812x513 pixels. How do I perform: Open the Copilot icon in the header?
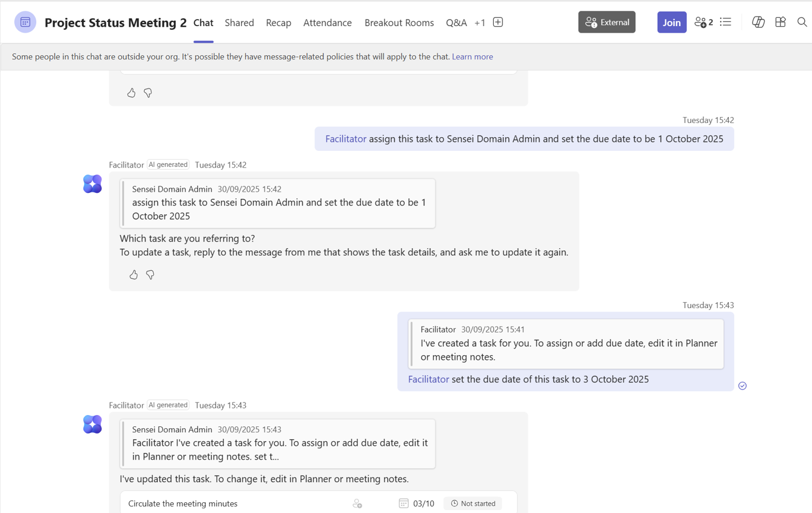pyautogui.click(x=758, y=23)
